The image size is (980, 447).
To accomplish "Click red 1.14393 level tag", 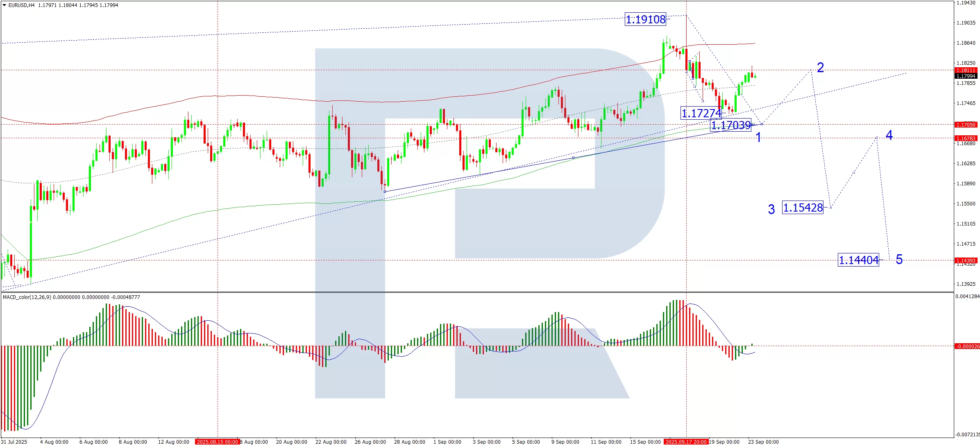I will coord(966,260).
